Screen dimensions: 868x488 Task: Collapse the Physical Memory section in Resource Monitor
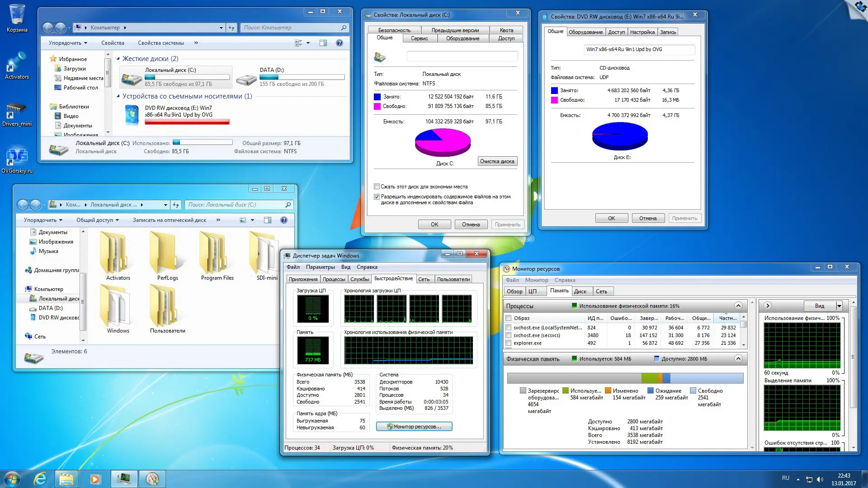point(738,359)
